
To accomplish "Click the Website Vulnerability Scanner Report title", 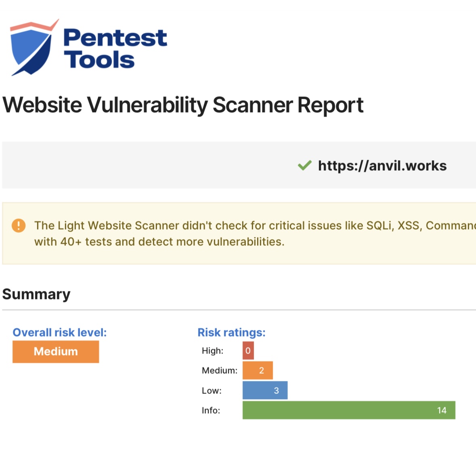I will click(x=183, y=105).
